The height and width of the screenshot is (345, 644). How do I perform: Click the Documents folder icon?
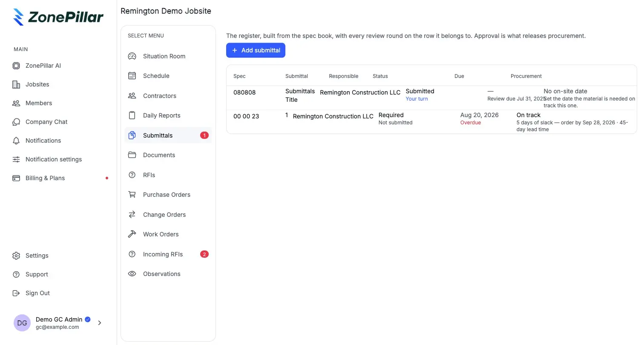point(132,155)
